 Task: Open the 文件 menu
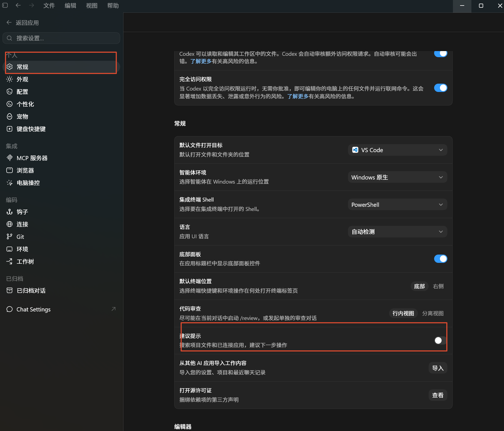pos(49,6)
